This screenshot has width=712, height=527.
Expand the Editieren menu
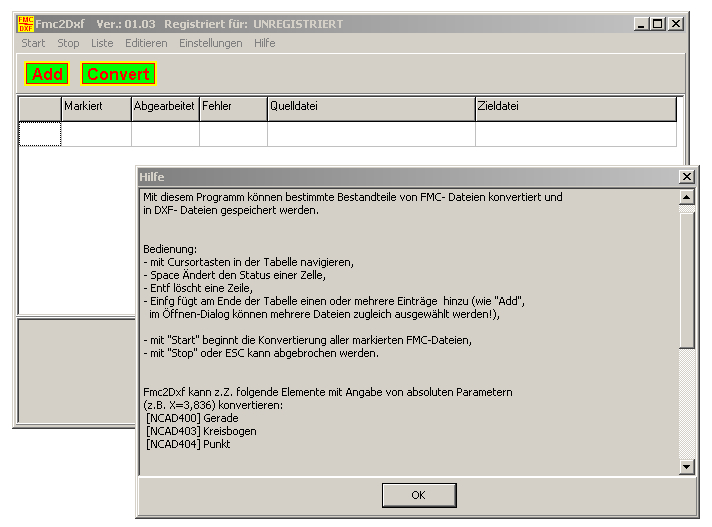coord(146,43)
